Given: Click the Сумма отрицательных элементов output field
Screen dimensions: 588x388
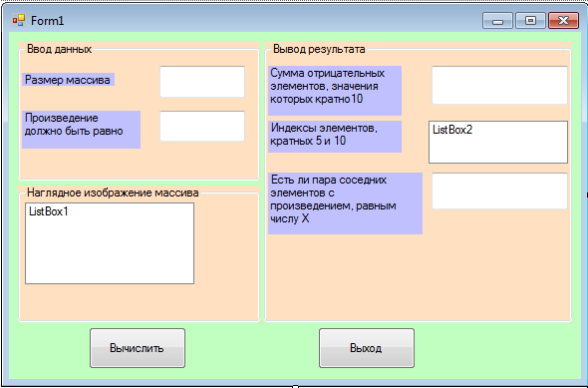Looking at the screenshot, I should pos(499,85).
